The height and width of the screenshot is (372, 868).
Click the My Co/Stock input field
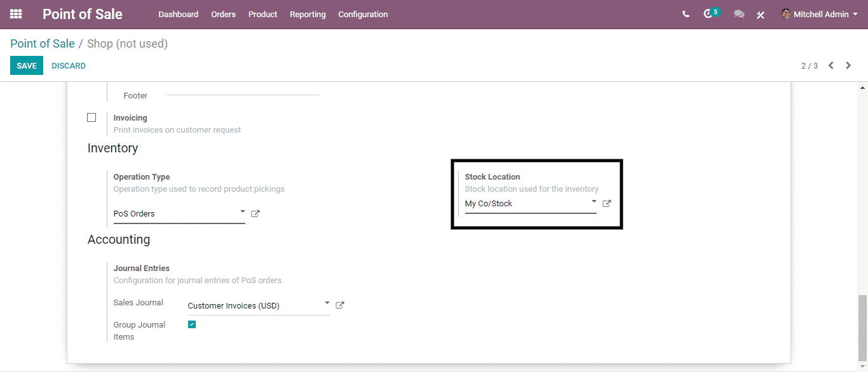coord(531,204)
